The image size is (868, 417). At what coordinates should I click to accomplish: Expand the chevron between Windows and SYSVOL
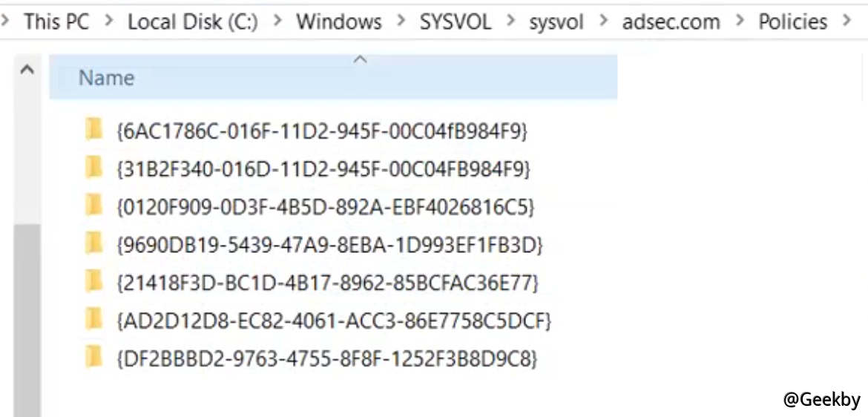coord(401,22)
